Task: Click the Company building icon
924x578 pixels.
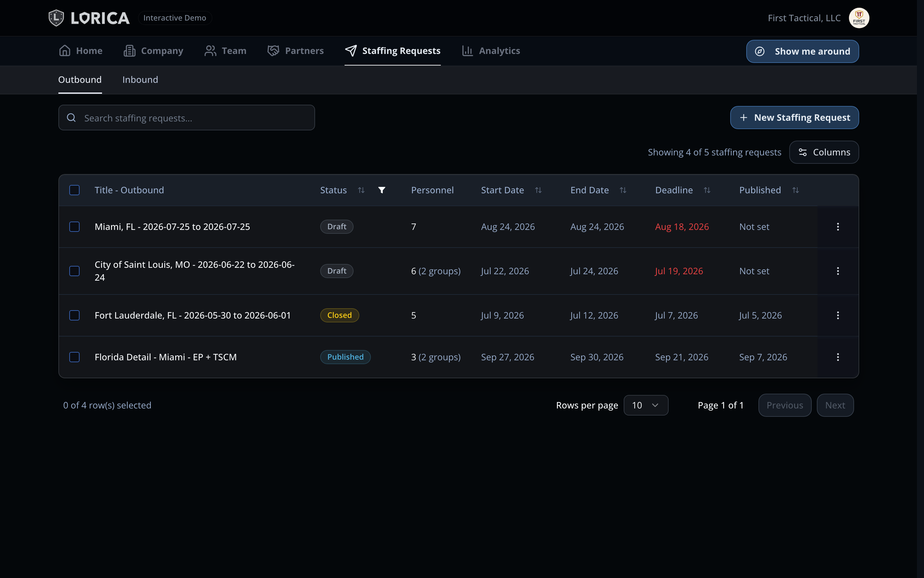Action: 130,50
